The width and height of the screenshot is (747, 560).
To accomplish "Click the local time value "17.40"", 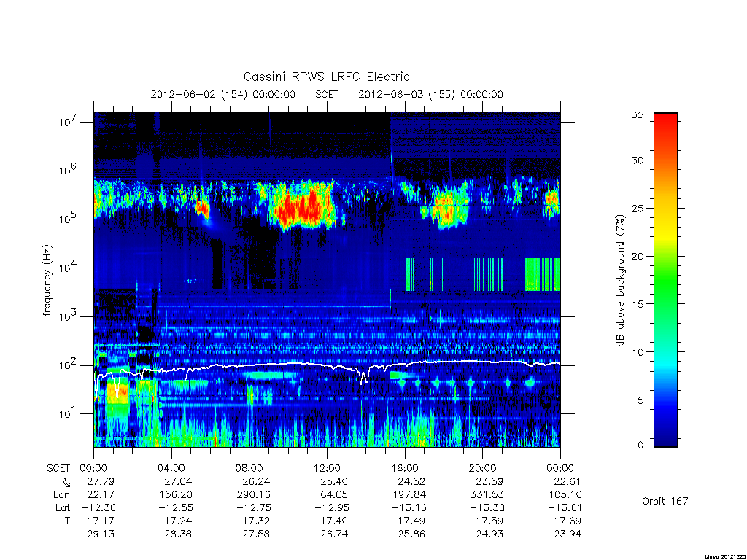I will (x=334, y=521).
